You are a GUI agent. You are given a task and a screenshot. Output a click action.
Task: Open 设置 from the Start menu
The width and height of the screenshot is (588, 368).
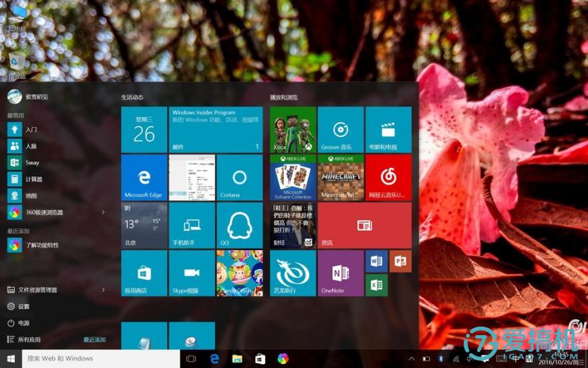pos(24,306)
